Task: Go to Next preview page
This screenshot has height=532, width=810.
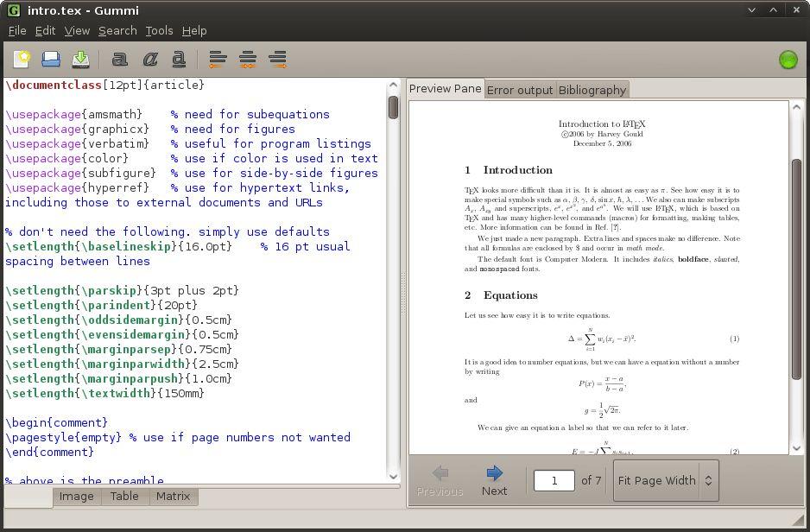Action: click(x=494, y=480)
